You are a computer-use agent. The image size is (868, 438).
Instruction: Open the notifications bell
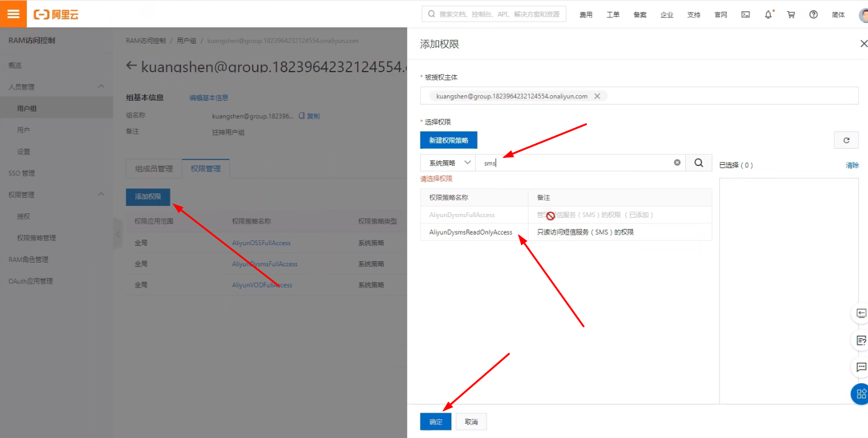(x=769, y=14)
